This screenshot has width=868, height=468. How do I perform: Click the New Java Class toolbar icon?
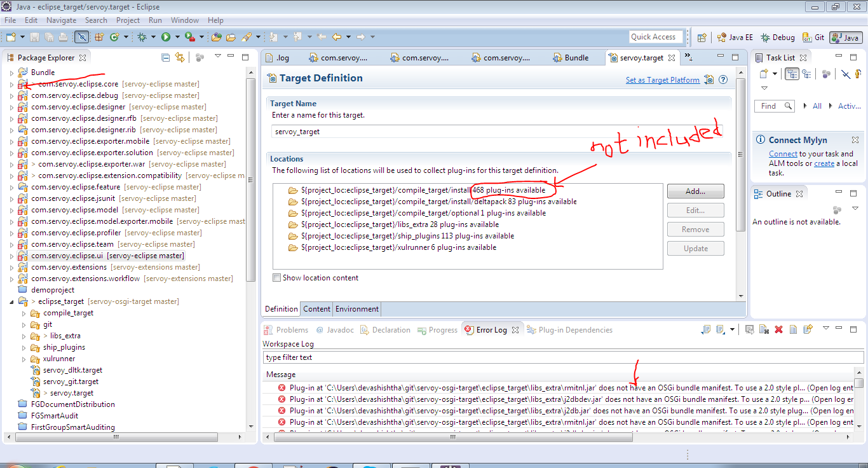point(114,37)
